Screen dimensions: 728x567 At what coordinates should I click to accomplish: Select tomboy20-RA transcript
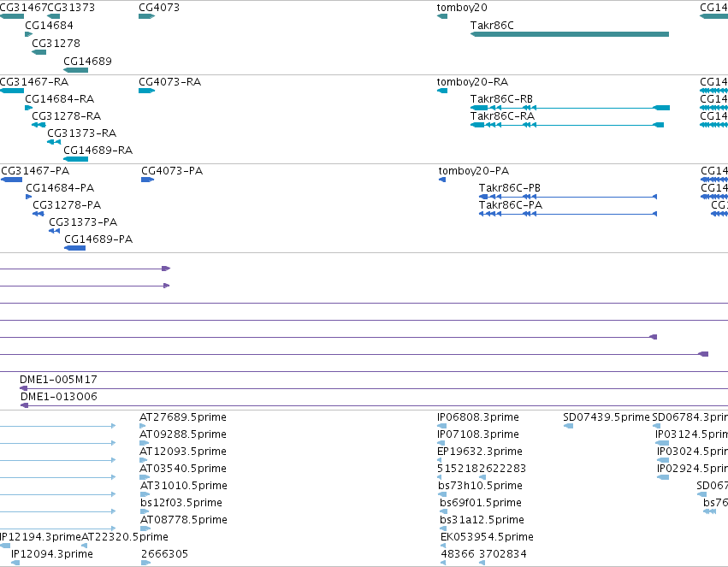tap(442, 91)
